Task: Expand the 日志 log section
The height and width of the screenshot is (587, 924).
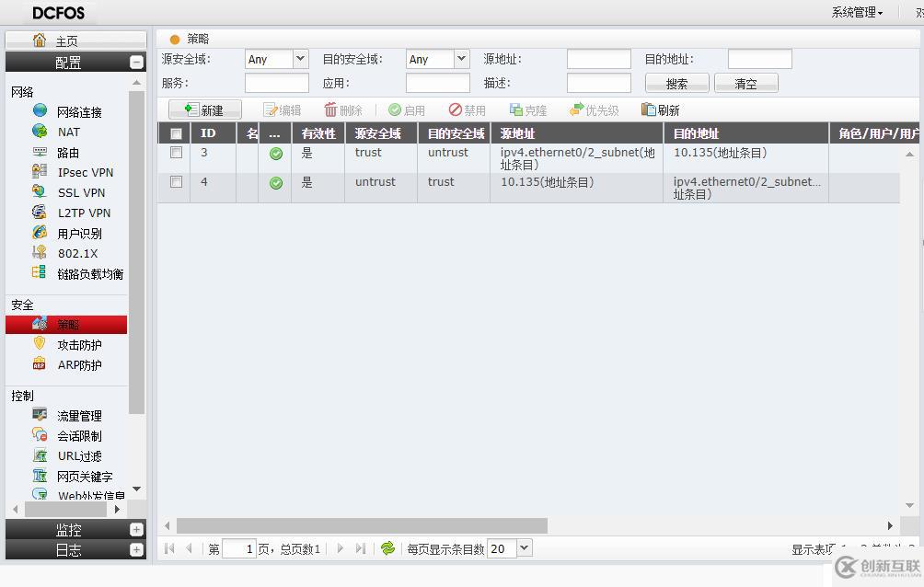Action: (x=136, y=550)
